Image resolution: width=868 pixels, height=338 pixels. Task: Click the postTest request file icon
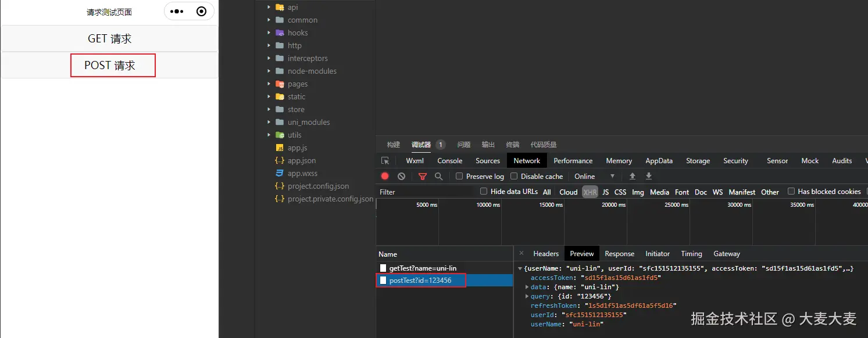[x=383, y=281]
